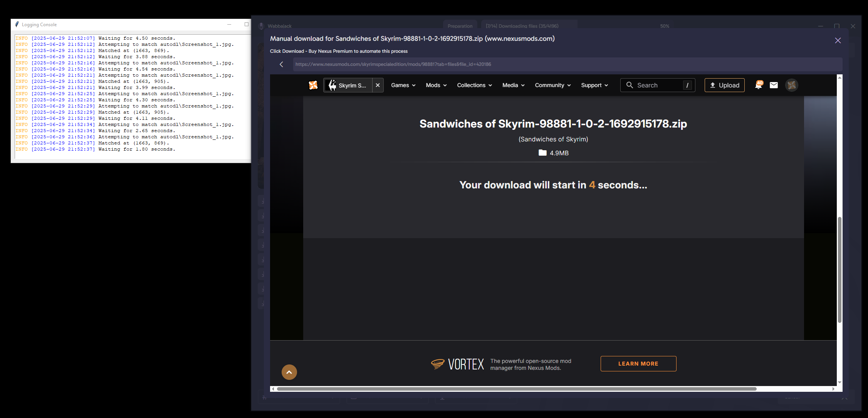Expand the Support menu
The width and height of the screenshot is (868, 418).
tap(594, 85)
